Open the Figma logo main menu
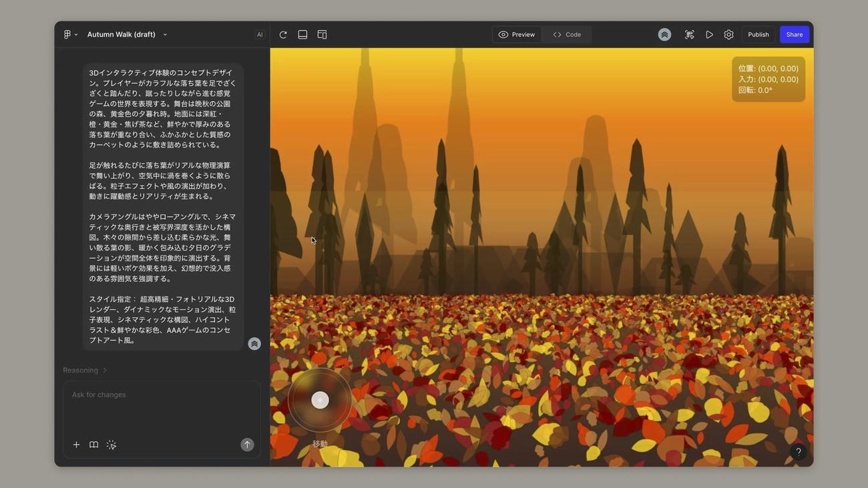The width and height of the screenshot is (868, 488). coord(70,35)
